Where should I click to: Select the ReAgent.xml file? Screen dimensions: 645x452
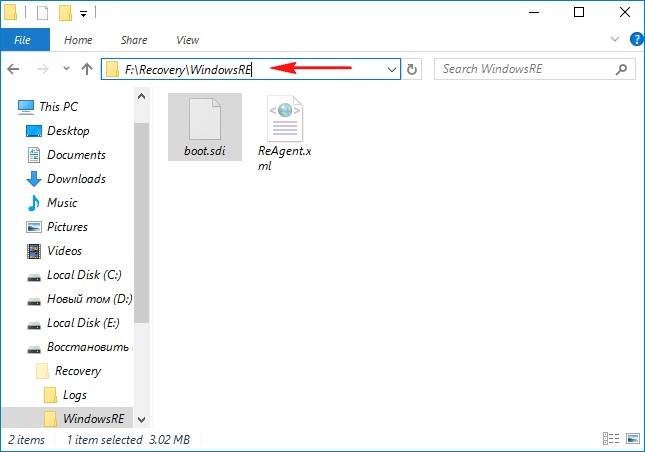pyautogui.click(x=285, y=134)
